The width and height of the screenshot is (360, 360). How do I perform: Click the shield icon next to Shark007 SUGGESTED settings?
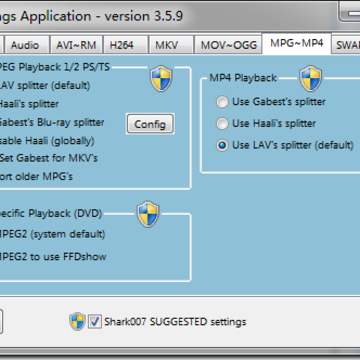pos(77,322)
